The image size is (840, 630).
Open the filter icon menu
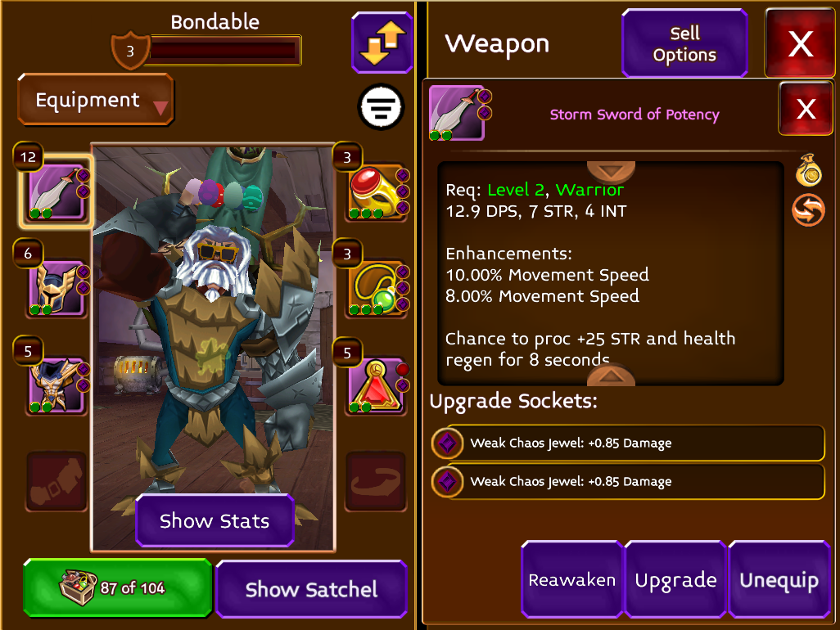381,107
